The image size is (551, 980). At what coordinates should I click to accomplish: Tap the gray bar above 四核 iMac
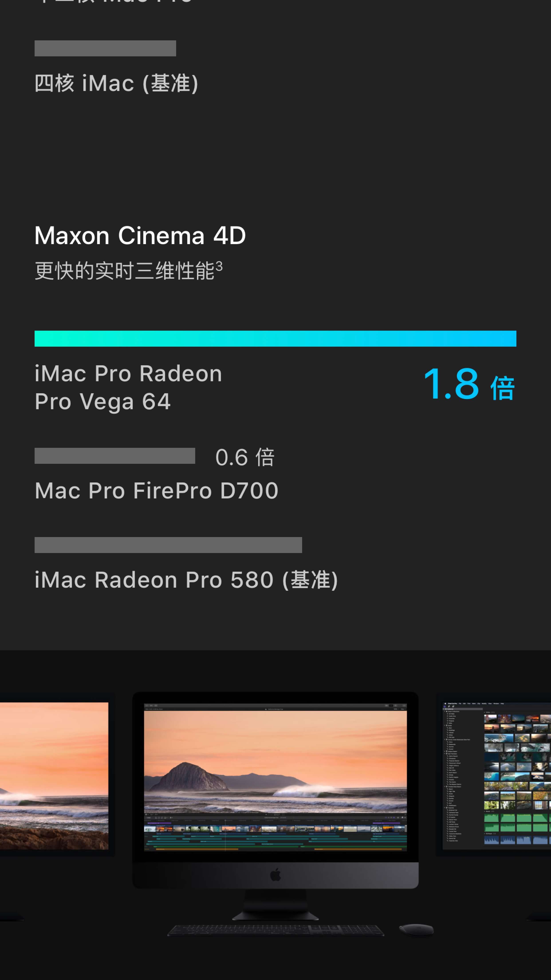coord(105,48)
